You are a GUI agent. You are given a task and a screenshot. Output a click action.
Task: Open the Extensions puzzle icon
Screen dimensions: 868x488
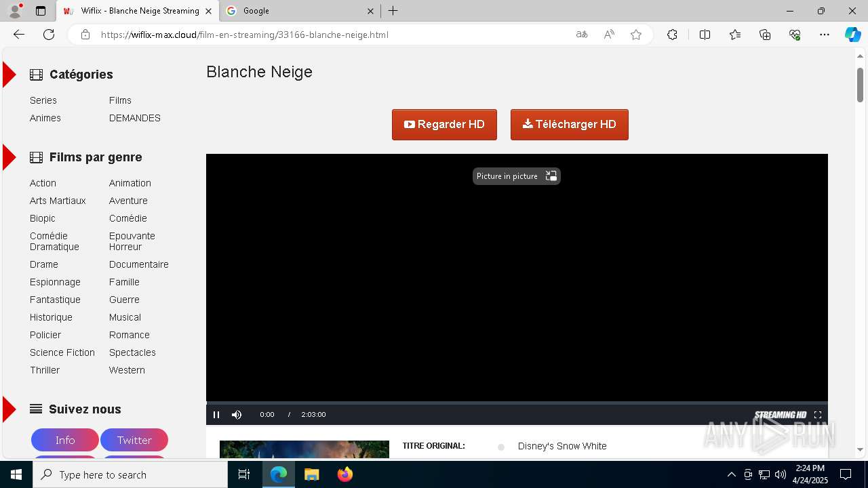tap(672, 35)
